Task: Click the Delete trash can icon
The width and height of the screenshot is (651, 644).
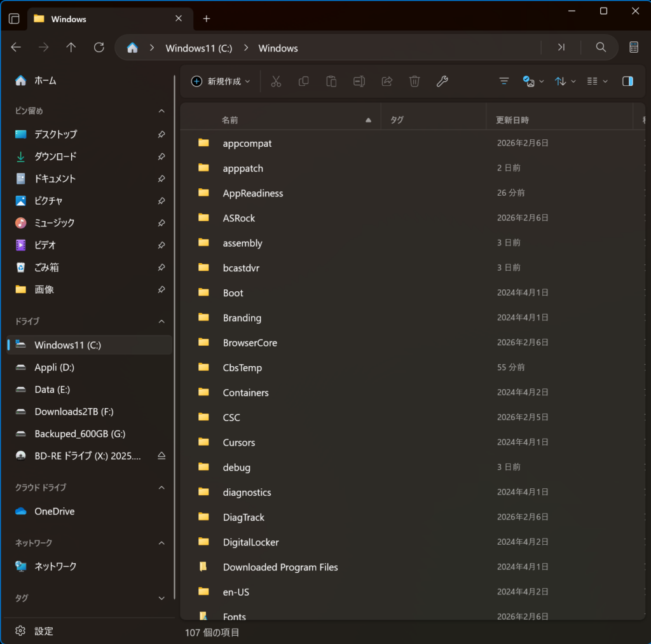Action: point(415,81)
